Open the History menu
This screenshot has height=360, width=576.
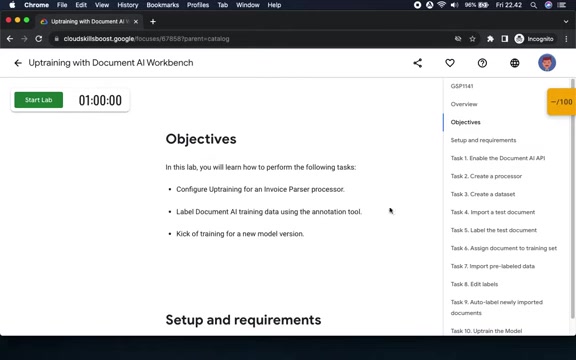click(x=128, y=5)
